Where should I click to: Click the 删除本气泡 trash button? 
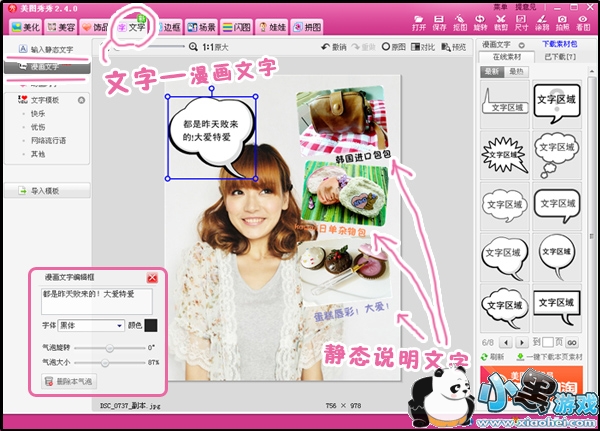click(x=69, y=381)
